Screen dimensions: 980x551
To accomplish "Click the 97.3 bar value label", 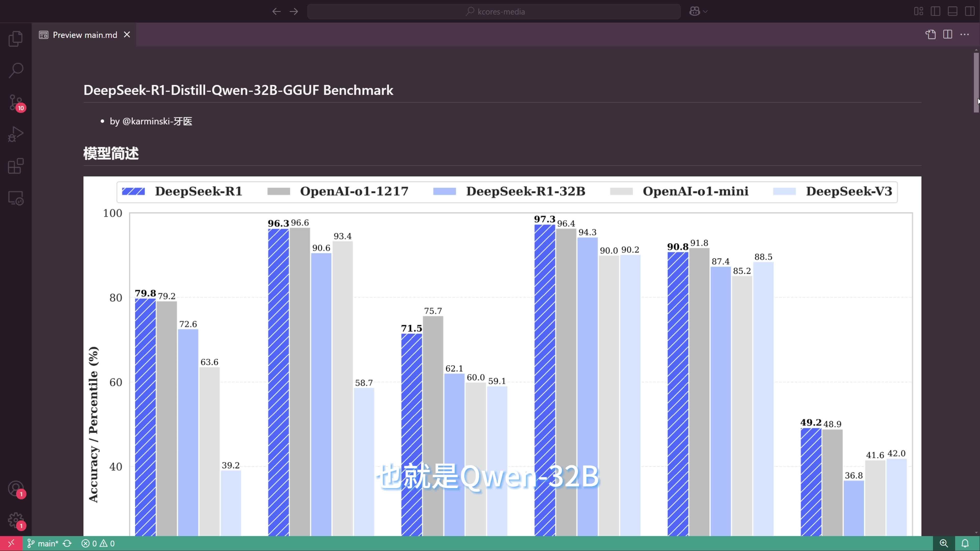I will click(x=544, y=219).
